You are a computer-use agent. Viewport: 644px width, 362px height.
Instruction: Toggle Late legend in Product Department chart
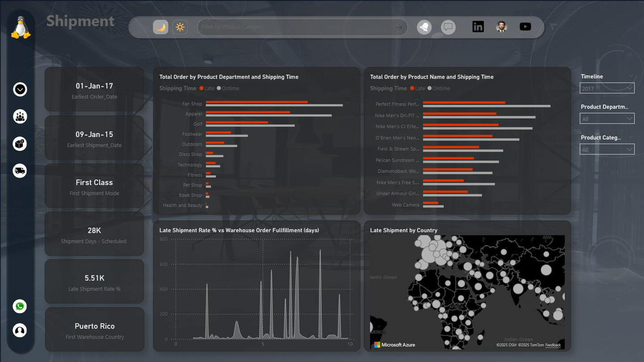[207, 89]
